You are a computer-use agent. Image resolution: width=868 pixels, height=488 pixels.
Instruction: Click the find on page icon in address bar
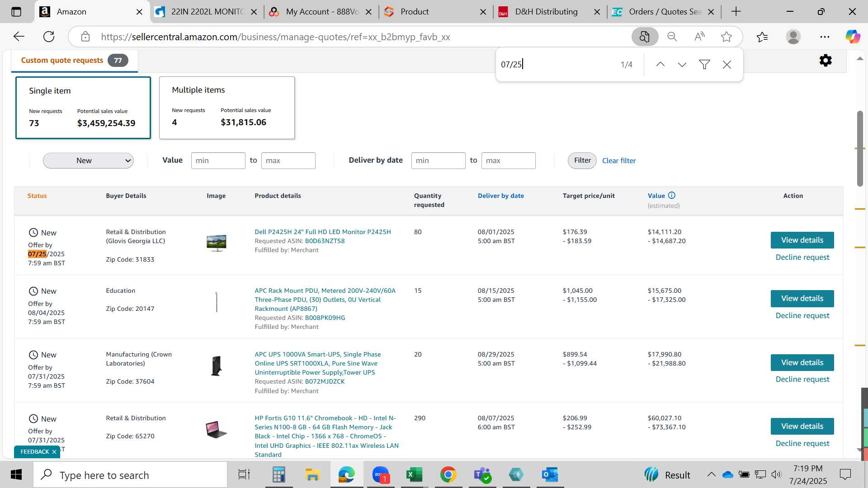point(645,37)
